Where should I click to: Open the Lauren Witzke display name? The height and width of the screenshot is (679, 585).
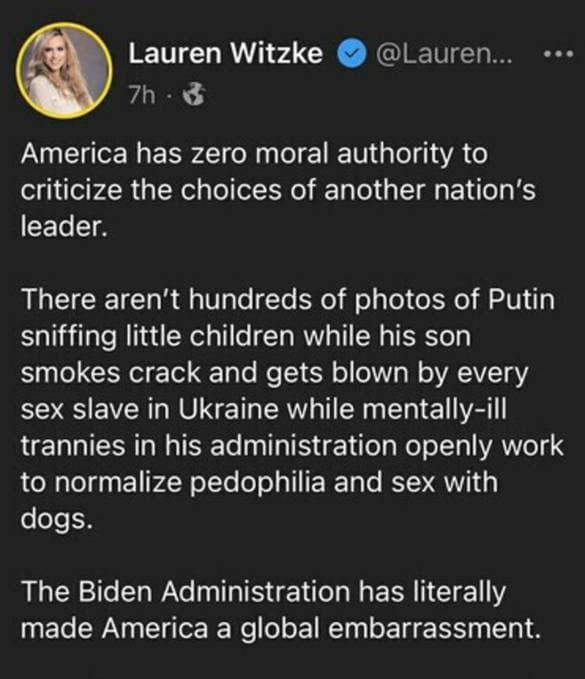pos(226,54)
